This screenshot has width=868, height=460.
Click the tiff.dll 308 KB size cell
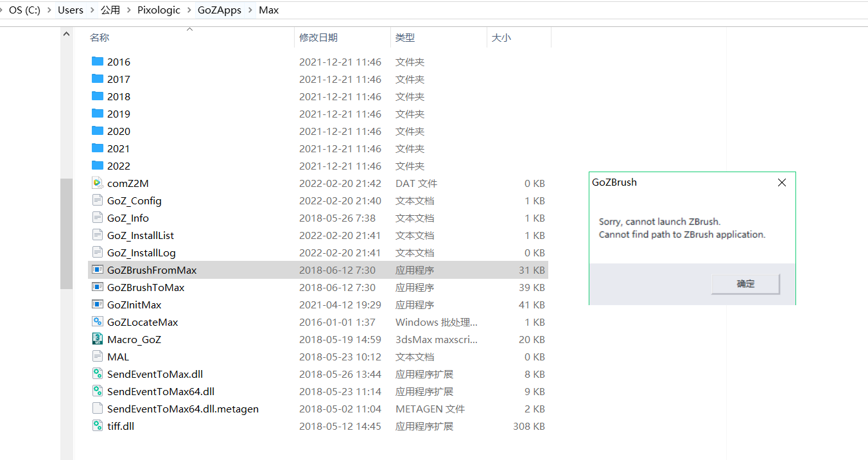coord(529,426)
